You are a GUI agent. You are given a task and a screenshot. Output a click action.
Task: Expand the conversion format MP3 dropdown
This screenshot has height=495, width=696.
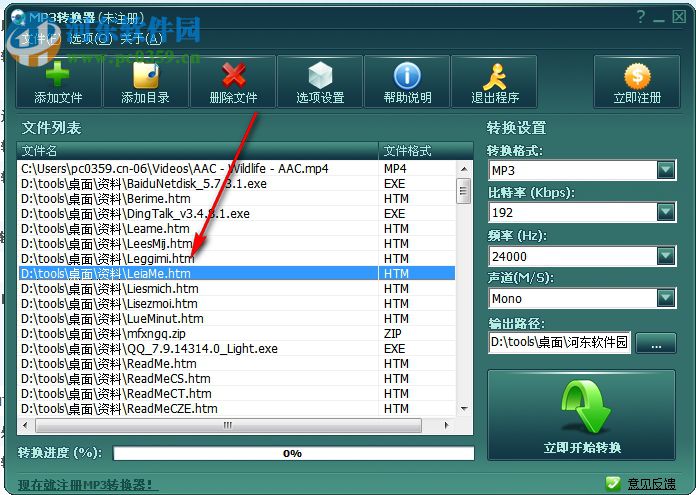[x=665, y=170]
